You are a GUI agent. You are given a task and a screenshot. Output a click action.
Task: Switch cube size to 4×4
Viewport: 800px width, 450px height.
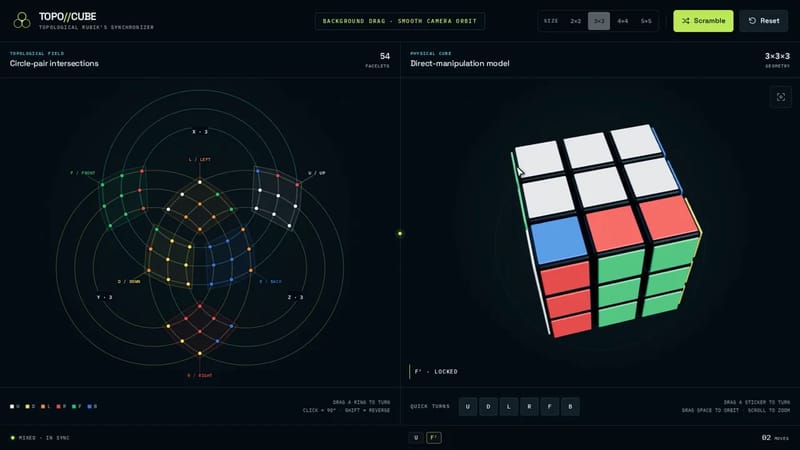(x=622, y=21)
